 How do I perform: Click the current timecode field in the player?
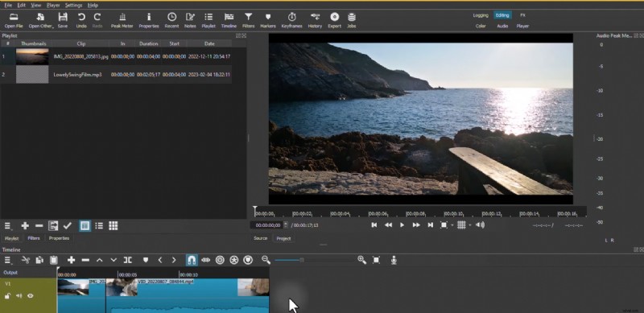pyautogui.click(x=267, y=225)
